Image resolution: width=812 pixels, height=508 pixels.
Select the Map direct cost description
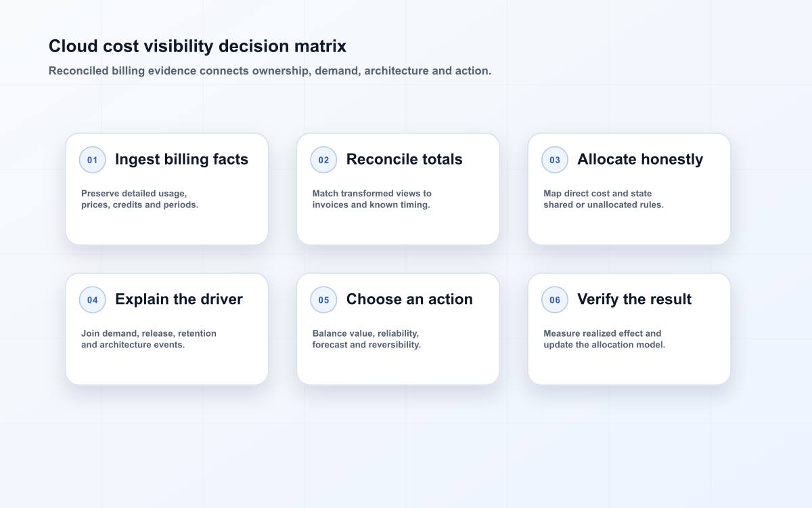(x=604, y=199)
